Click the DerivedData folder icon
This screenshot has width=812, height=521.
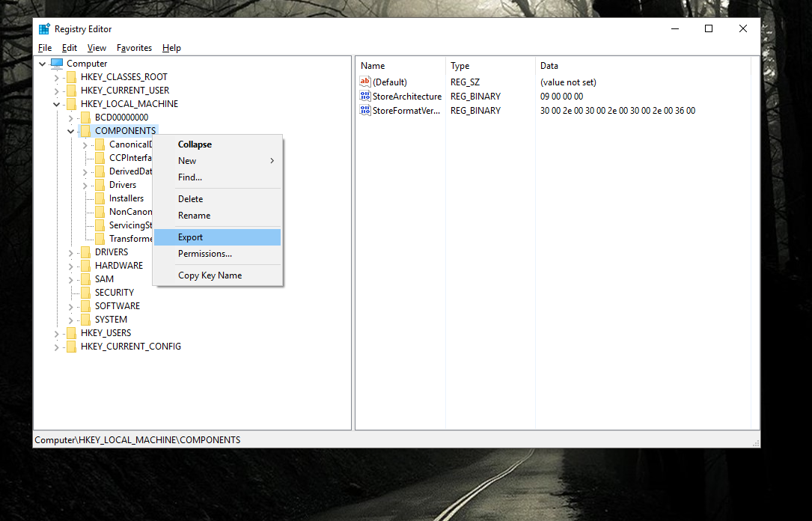pyautogui.click(x=100, y=171)
